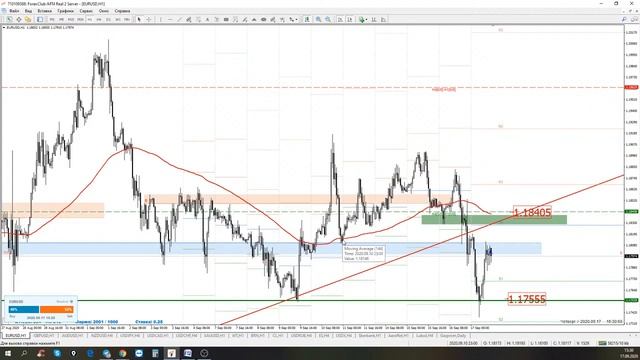640x360 pixels.
Task: Open the Окно menu
Action: click(104, 11)
